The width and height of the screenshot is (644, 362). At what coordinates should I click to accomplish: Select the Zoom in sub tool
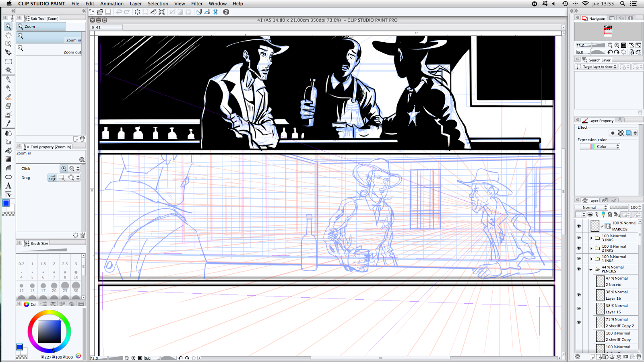pos(49,38)
